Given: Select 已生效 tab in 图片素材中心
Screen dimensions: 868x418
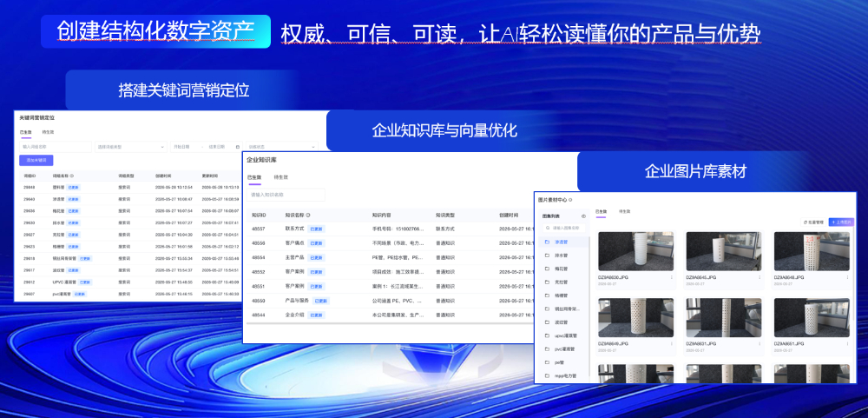Looking at the screenshot, I should point(602,212).
